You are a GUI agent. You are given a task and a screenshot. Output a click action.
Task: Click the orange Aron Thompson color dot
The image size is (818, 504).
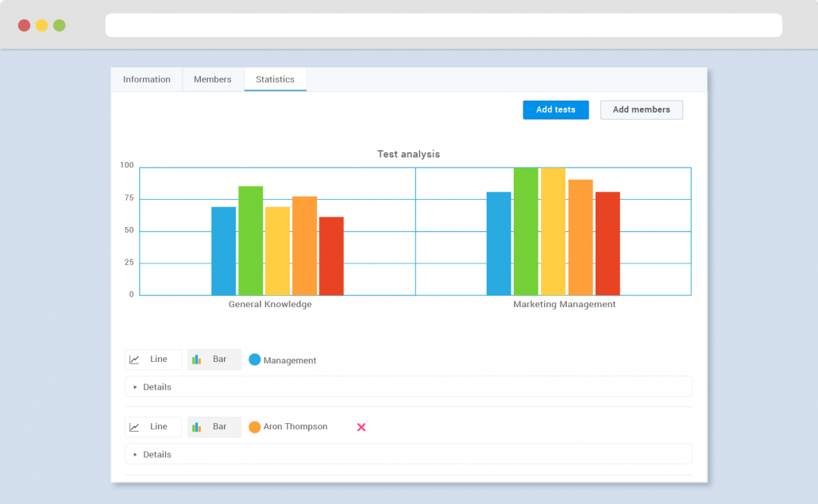click(255, 427)
